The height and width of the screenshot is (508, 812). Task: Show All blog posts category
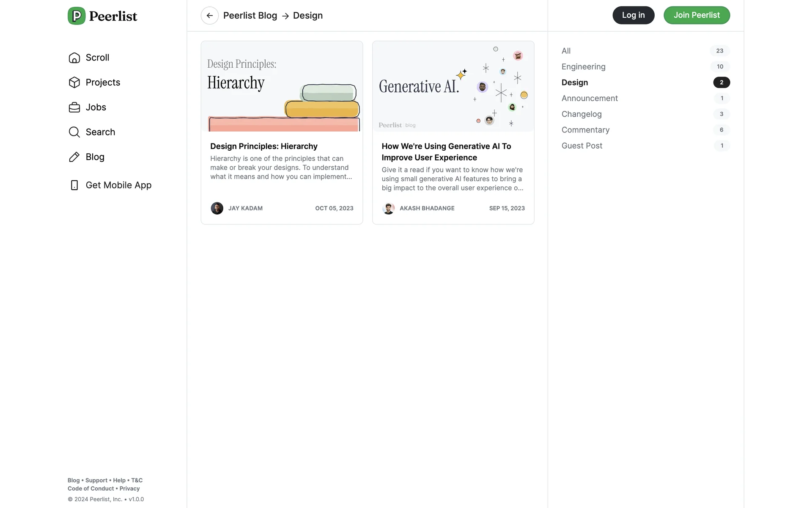(566, 51)
